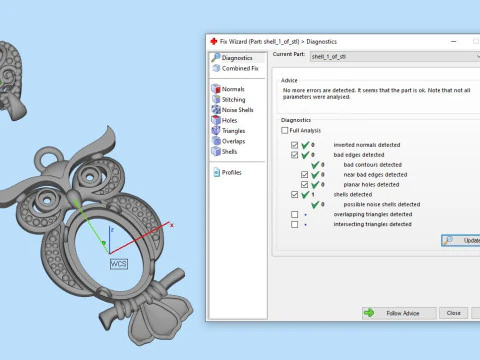Uncheck inverted normals detected checkbox
This screenshot has height=360, width=480.
[295, 145]
